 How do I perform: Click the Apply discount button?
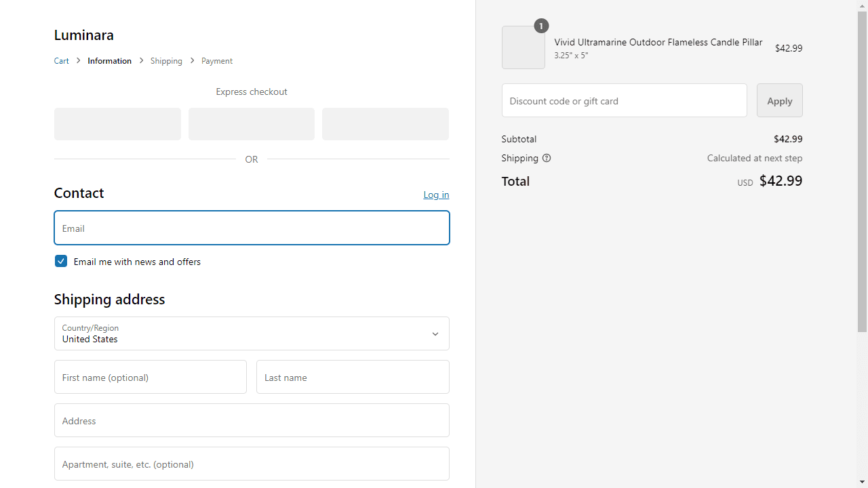click(x=779, y=100)
